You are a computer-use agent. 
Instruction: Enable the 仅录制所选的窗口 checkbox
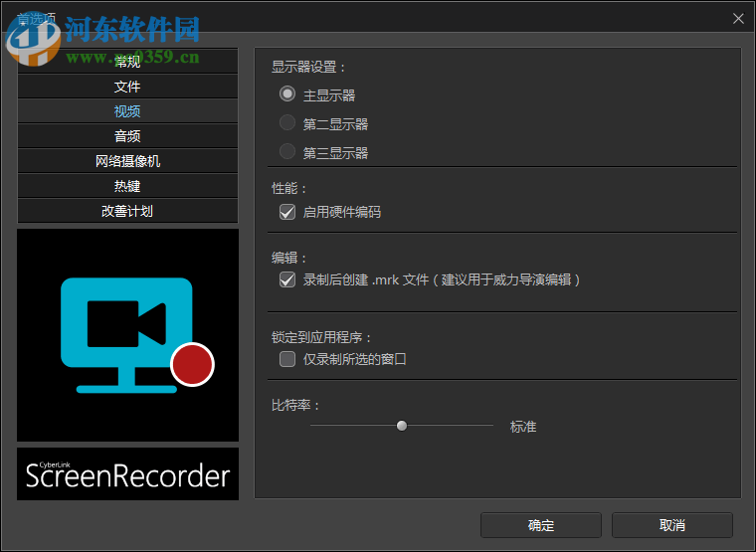pos(287,359)
